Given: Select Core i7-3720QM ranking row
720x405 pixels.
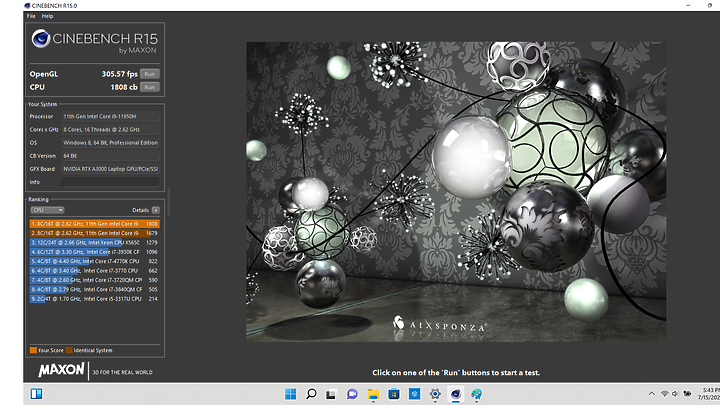Looking at the screenshot, I should 95,280.
